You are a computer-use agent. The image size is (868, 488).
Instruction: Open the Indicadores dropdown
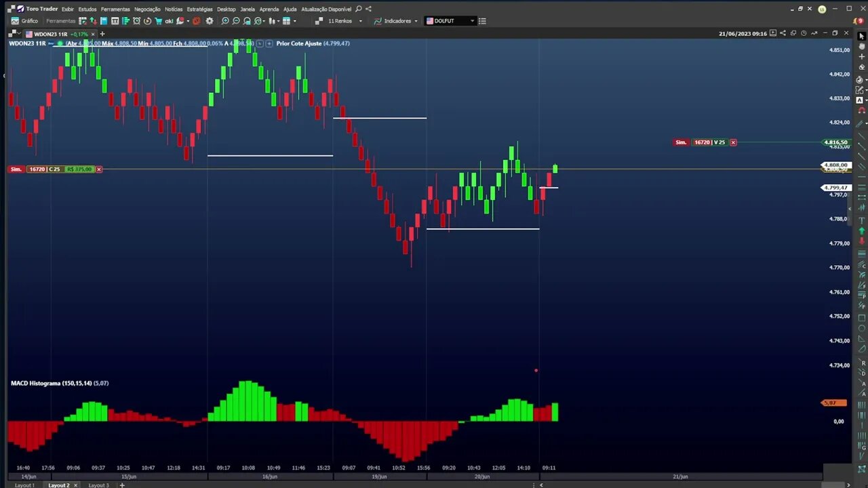click(397, 21)
